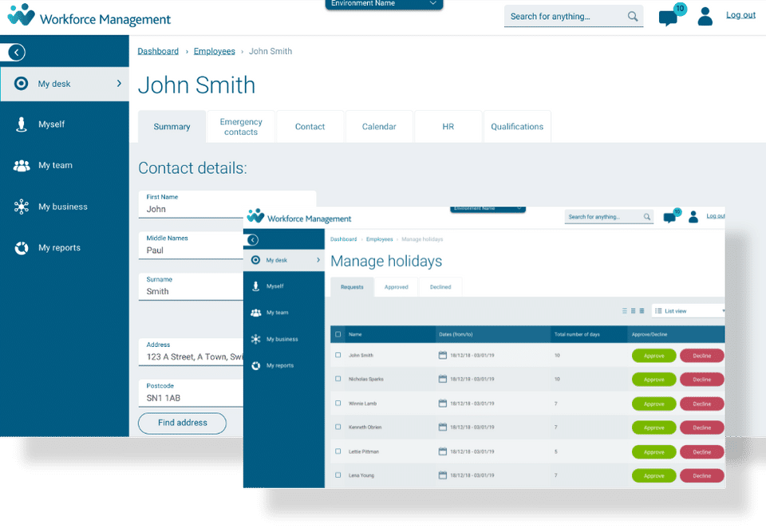Select the medium row density icon
766x532 pixels.
633,311
